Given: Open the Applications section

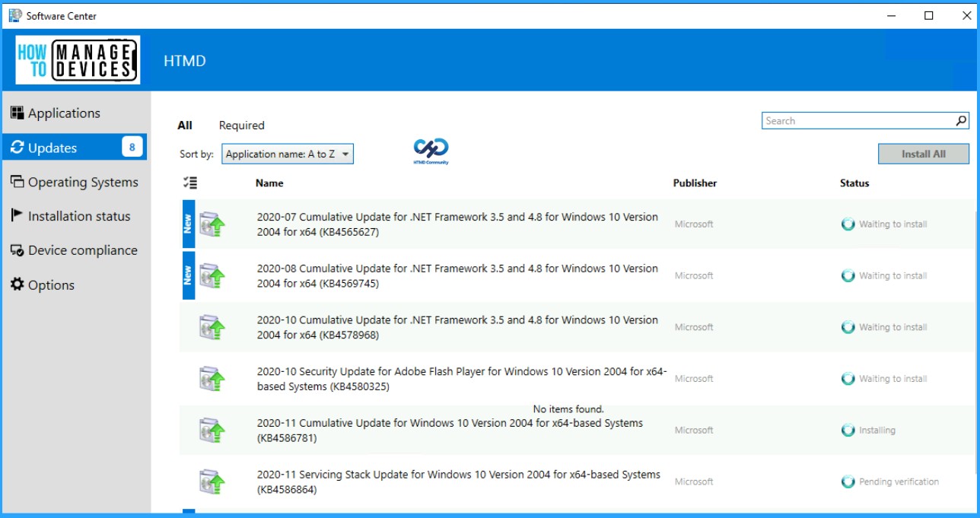Looking at the screenshot, I should pos(75,113).
